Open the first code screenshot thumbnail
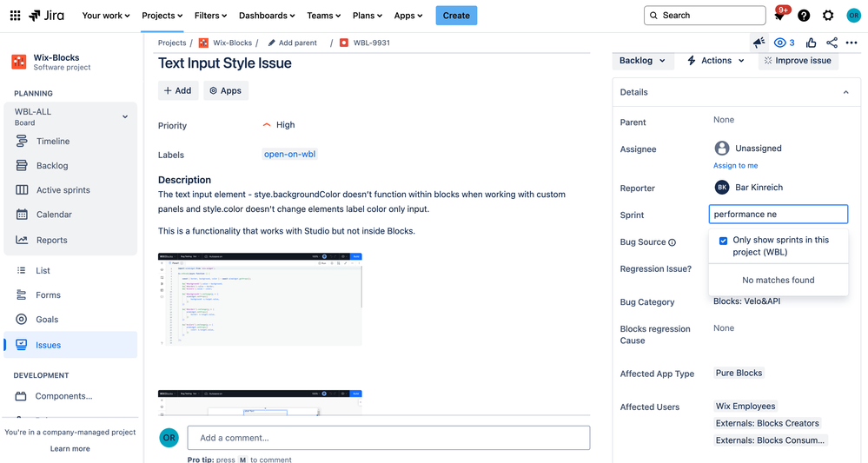Viewport: 868px width, 463px height. point(260,300)
